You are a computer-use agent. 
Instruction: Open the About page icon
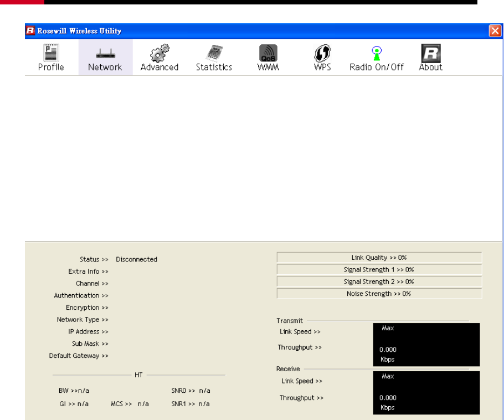(430, 58)
